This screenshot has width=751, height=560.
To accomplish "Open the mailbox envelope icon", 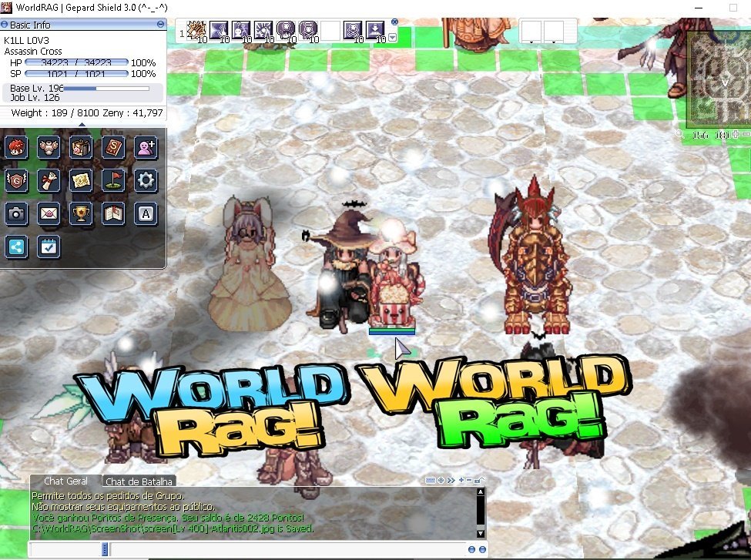I will [x=49, y=213].
